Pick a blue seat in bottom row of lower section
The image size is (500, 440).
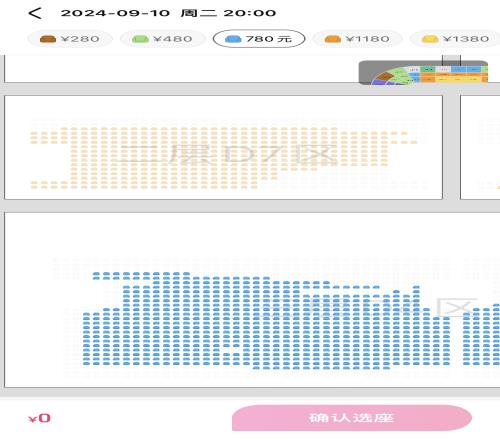coord(316,368)
